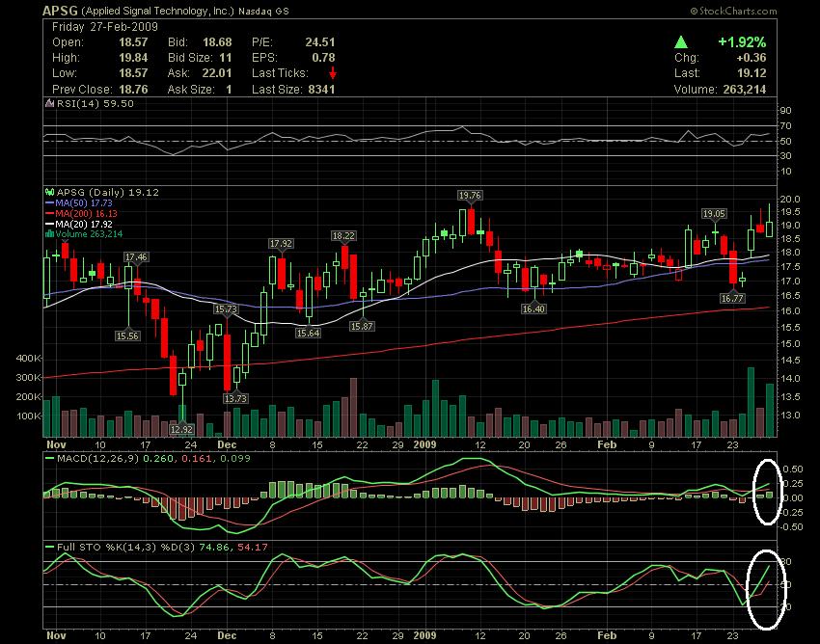This screenshot has width=820, height=644.
Task: Click the 19.05 price high label
Action: pos(714,214)
